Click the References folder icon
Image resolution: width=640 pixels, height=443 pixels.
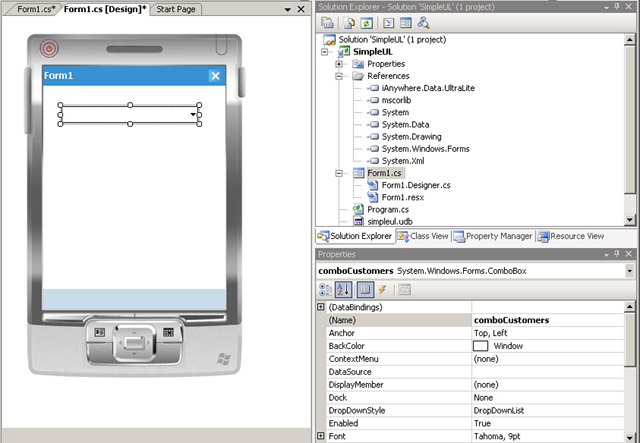pos(358,76)
